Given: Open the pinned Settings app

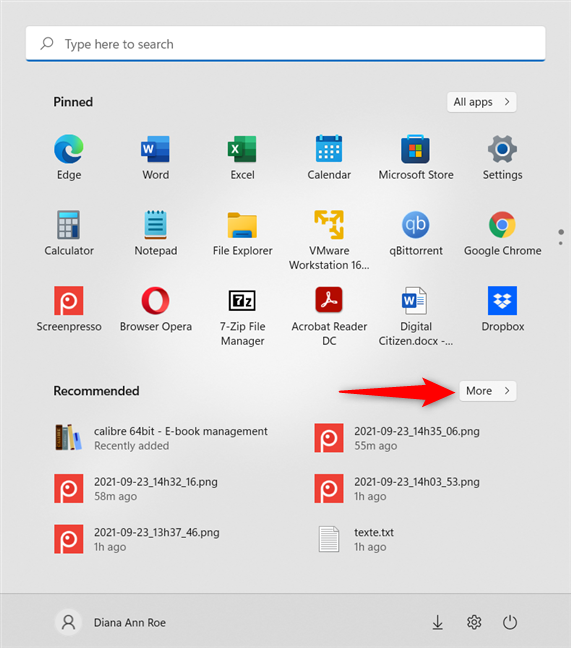Looking at the screenshot, I should pyautogui.click(x=502, y=157).
